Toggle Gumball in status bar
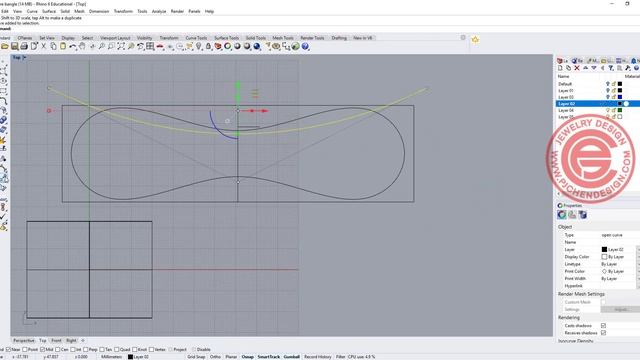 coord(291,357)
